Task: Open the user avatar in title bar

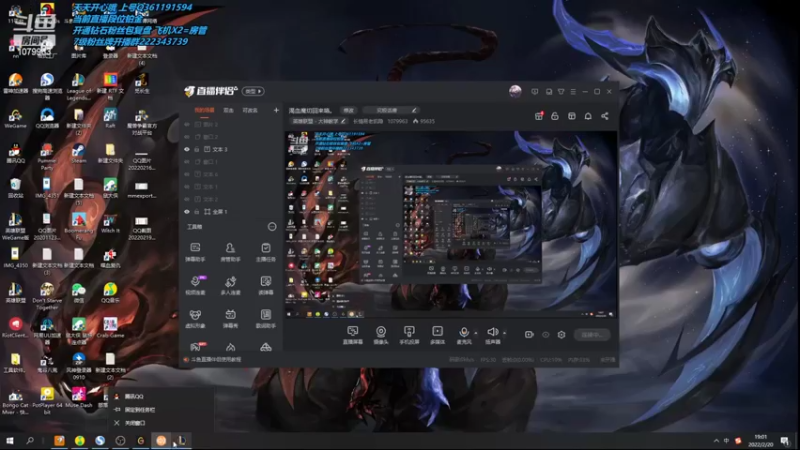Action: pos(515,91)
